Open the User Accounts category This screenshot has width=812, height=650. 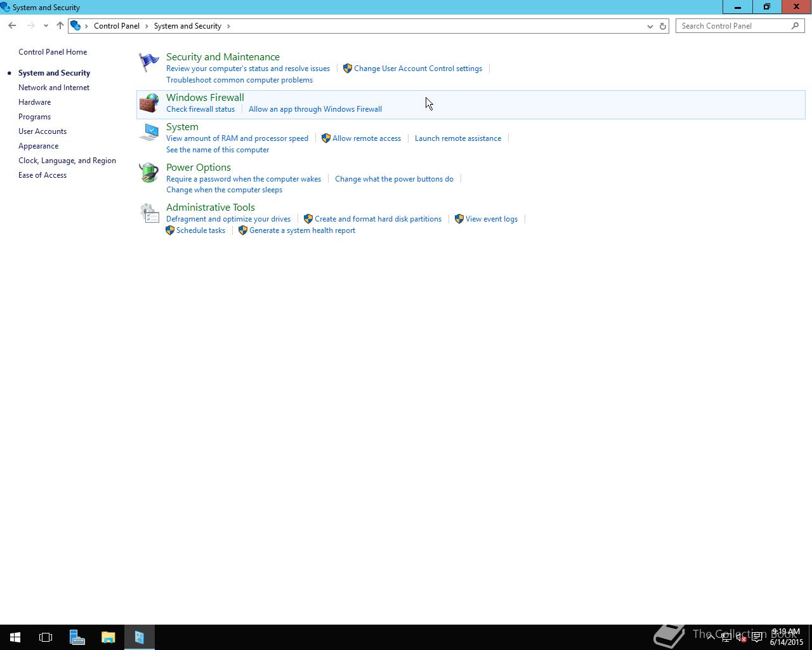click(43, 131)
